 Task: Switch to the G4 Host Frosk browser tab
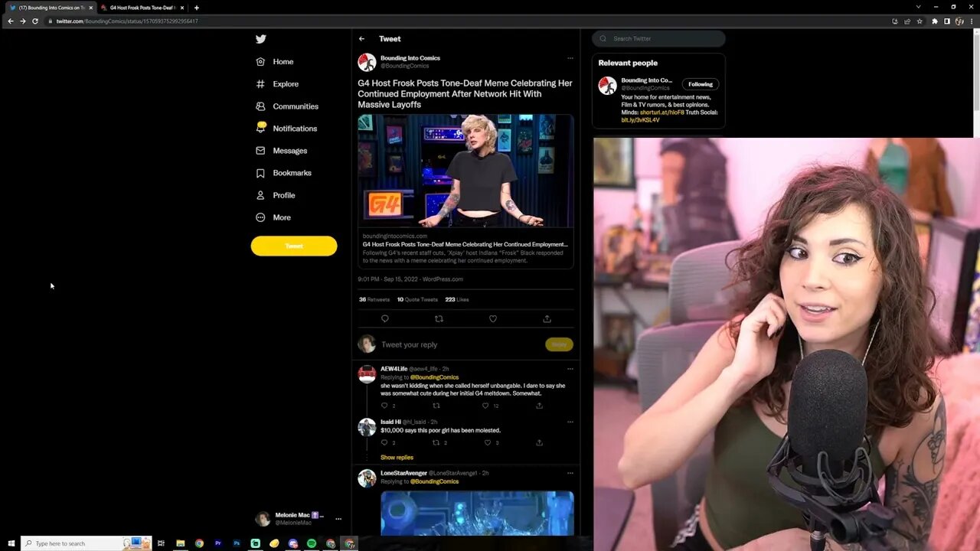point(142,8)
